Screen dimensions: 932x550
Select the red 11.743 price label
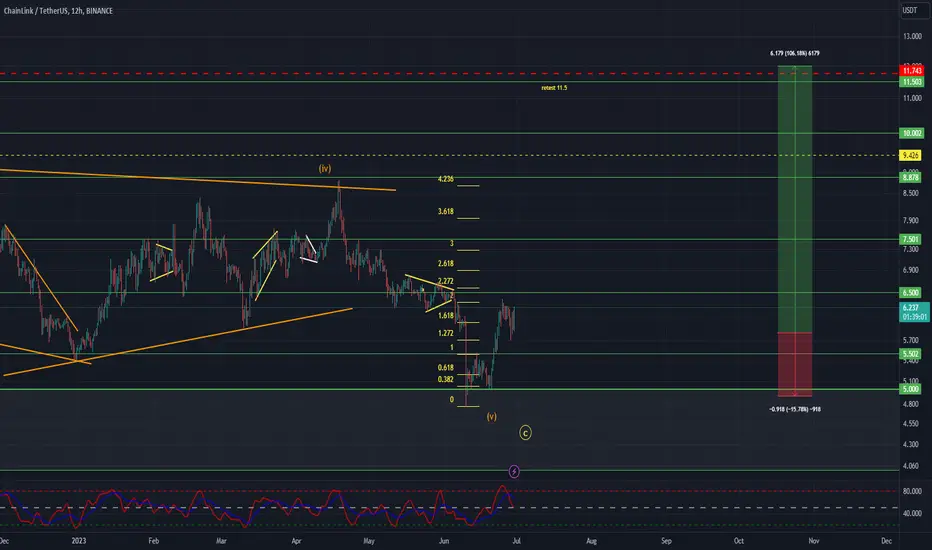[912, 71]
